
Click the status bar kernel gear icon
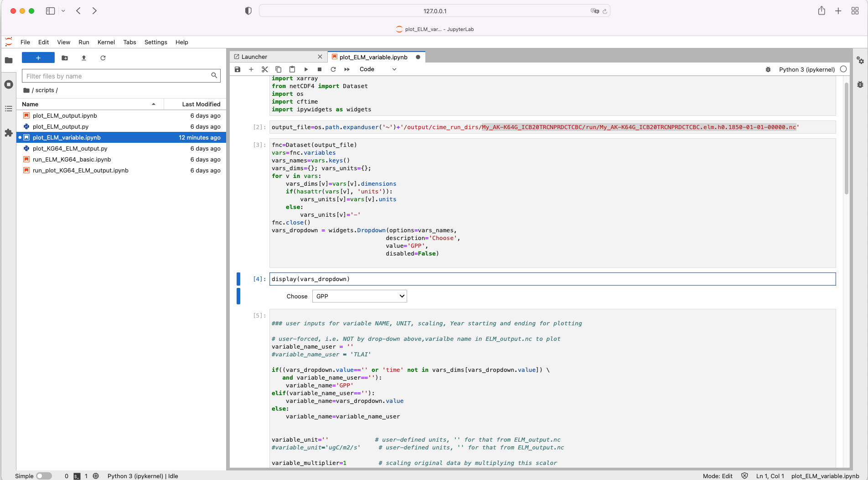[96, 476]
